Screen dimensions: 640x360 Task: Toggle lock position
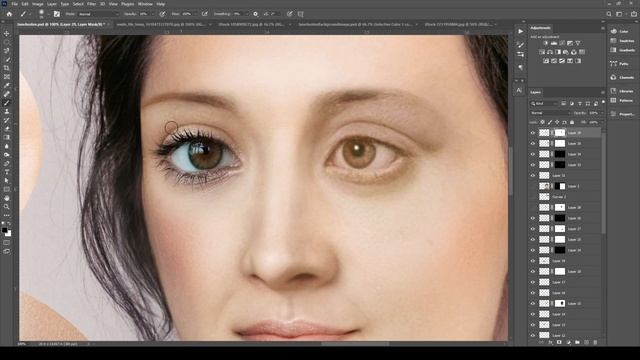pos(557,122)
